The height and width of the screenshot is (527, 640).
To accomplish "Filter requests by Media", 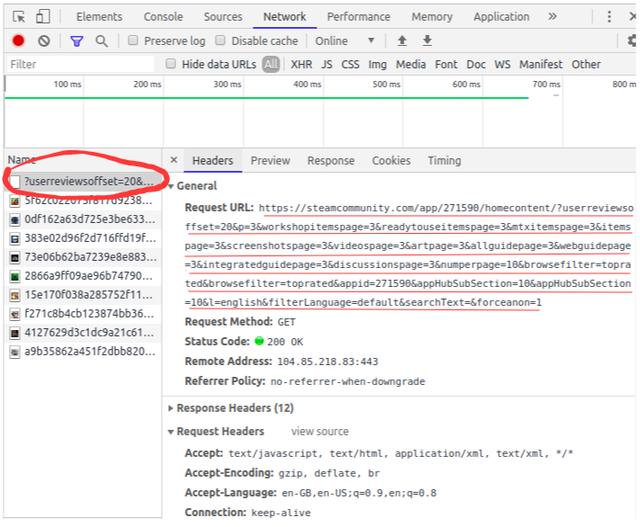I will [411, 64].
